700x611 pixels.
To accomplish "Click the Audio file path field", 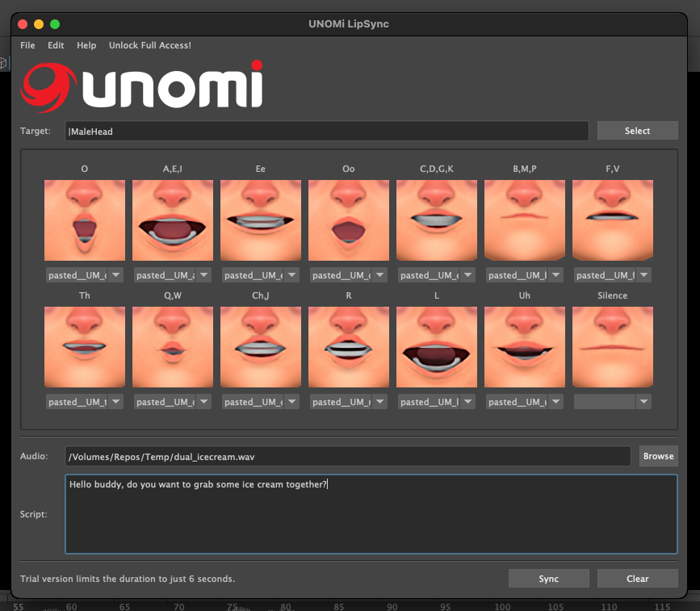I will coord(348,457).
